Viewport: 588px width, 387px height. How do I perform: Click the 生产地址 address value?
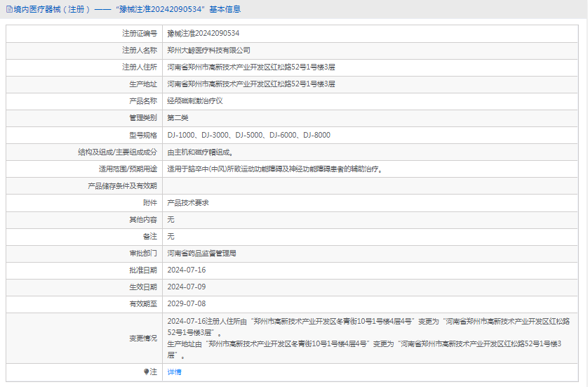click(x=251, y=84)
